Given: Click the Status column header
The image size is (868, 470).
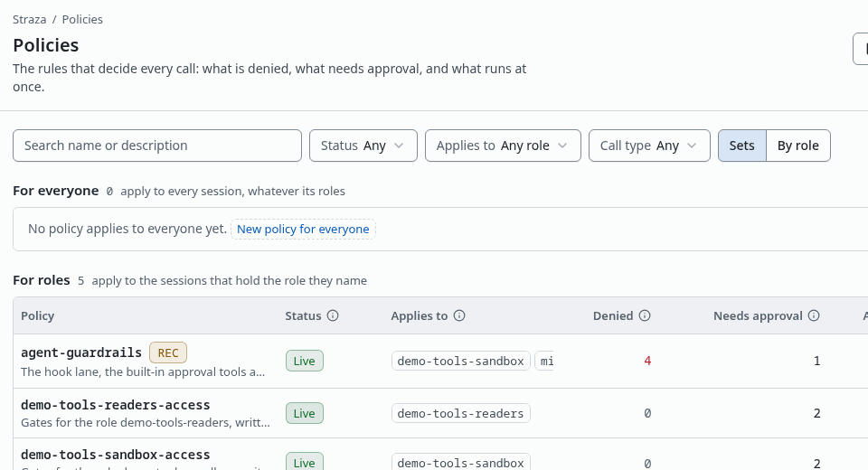Looking at the screenshot, I should [303, 315].
